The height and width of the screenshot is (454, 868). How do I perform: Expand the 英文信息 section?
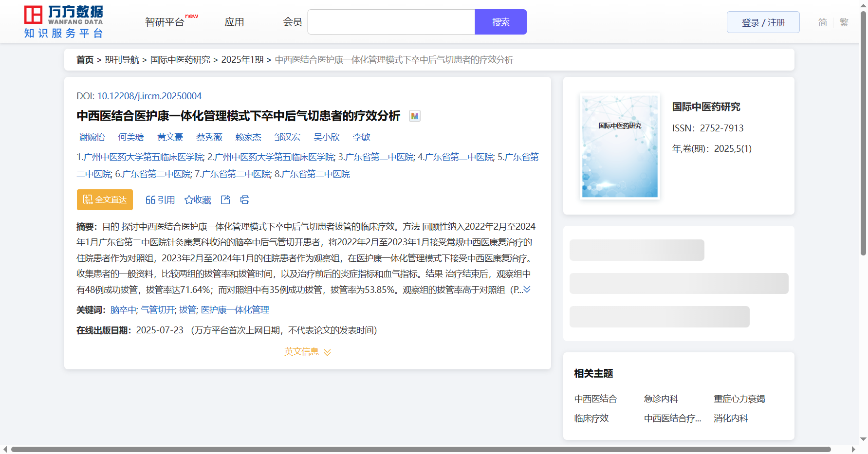pyautogui.click(x=308, y=351)
